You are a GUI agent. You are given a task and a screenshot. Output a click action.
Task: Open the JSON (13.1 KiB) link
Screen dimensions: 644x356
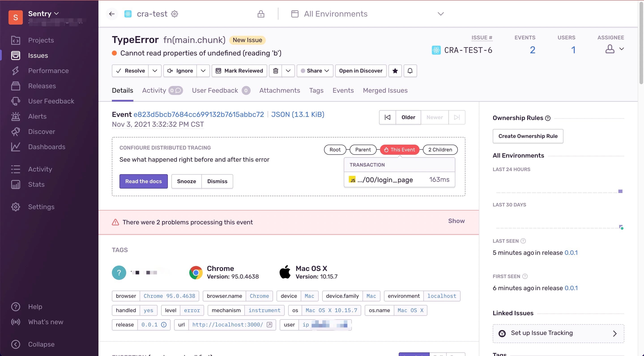tap(298, 114)
